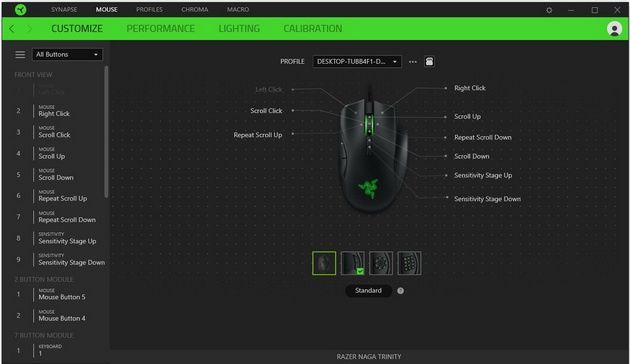
Task: Switch to the SYNAPSE tab
Action: click(x=64, y=9)
